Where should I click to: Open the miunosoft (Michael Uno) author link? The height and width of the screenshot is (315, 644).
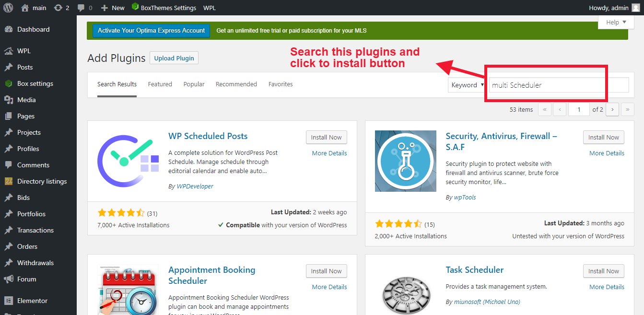(x=487, y=302)
